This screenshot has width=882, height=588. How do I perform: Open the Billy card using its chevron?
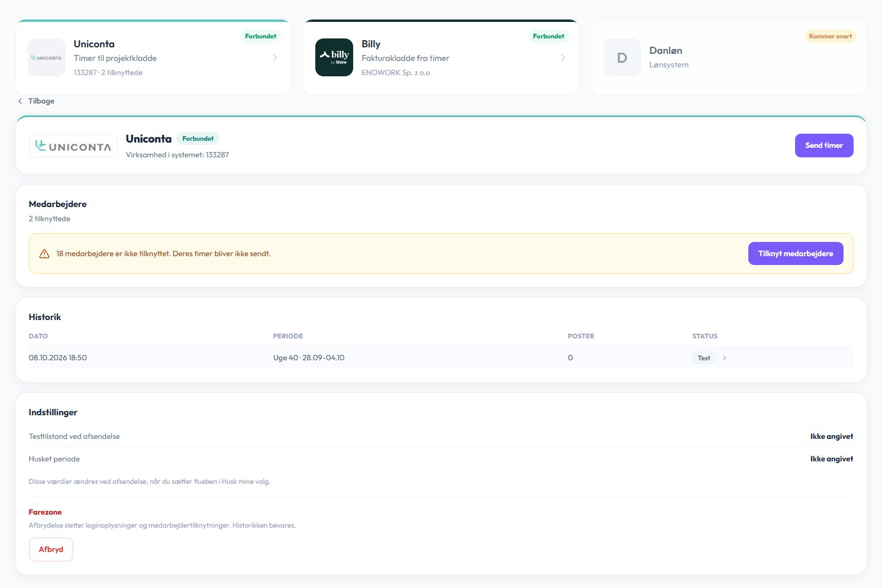pyautogui.click(x=563, y=57)
